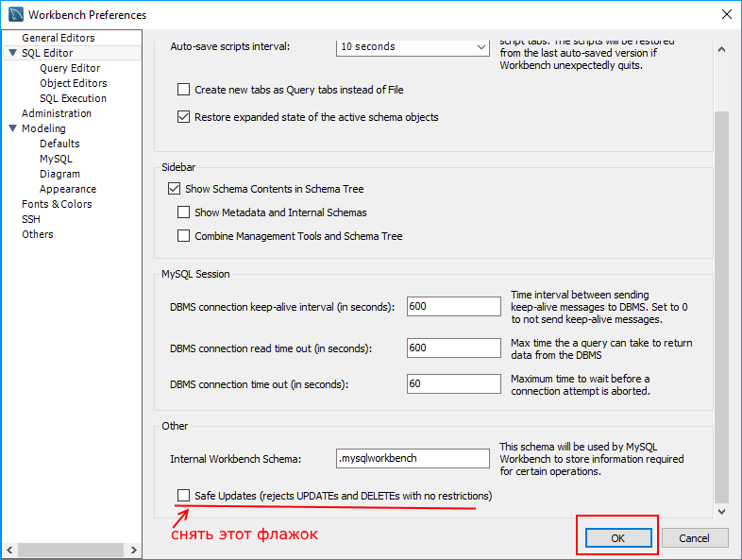Click the keep-alive interval input field
The image size is (742, 560).
click(453, 306)
